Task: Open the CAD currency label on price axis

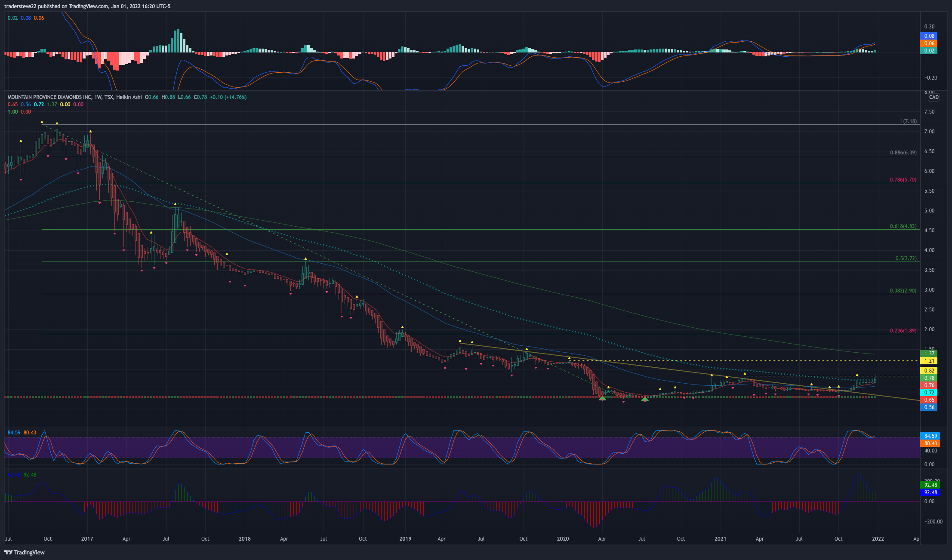Action: point(934,97)
